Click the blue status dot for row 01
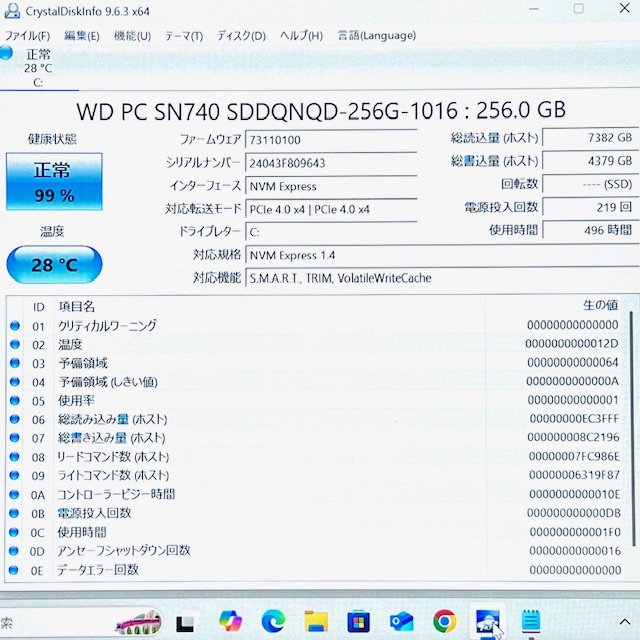The height and width of the screenshot is (640, 640). (15, 326)
